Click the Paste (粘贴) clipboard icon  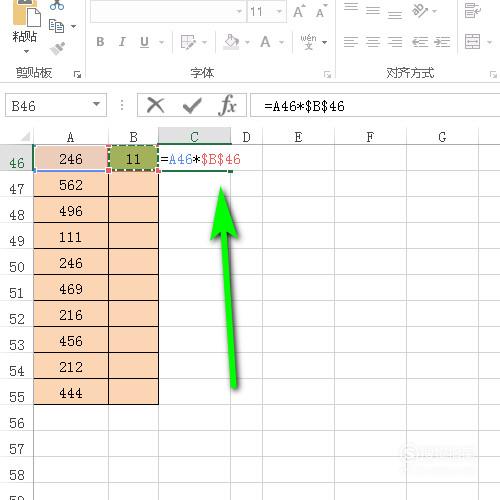click(x=26, y=13)
